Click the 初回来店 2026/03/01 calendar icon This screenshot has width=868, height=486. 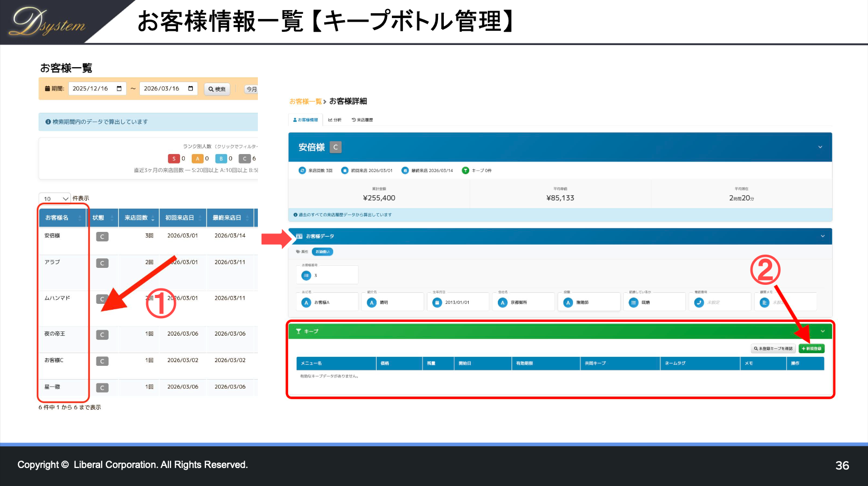345,170
